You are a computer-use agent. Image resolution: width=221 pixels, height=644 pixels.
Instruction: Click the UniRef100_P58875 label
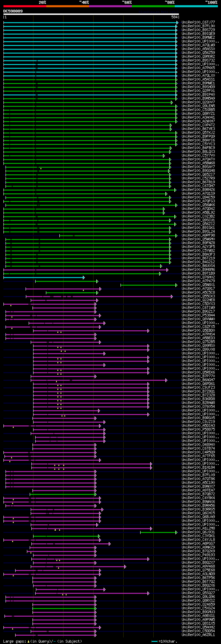(198, 430)
